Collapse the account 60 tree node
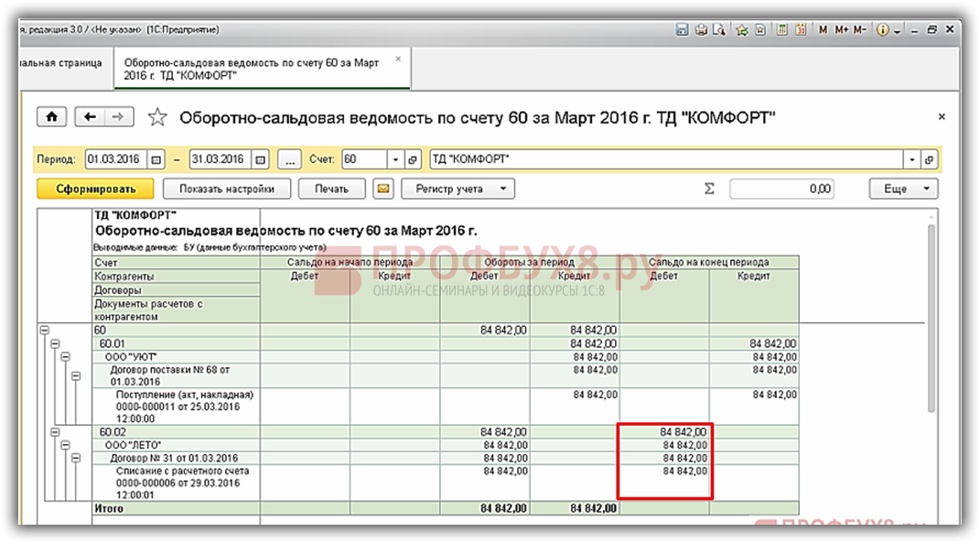980x543 pixels. (44, 330)
